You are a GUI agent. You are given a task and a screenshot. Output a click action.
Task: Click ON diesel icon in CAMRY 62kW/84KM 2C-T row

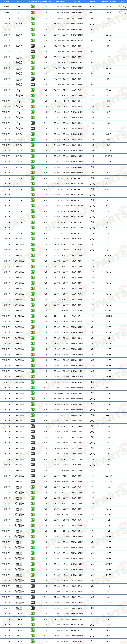pos(33,52)
